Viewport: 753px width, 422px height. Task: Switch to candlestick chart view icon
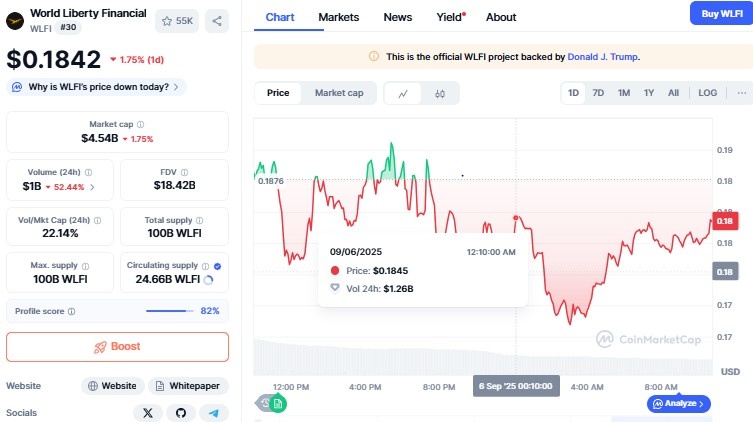pyautogui.click(x=440, y=94)
